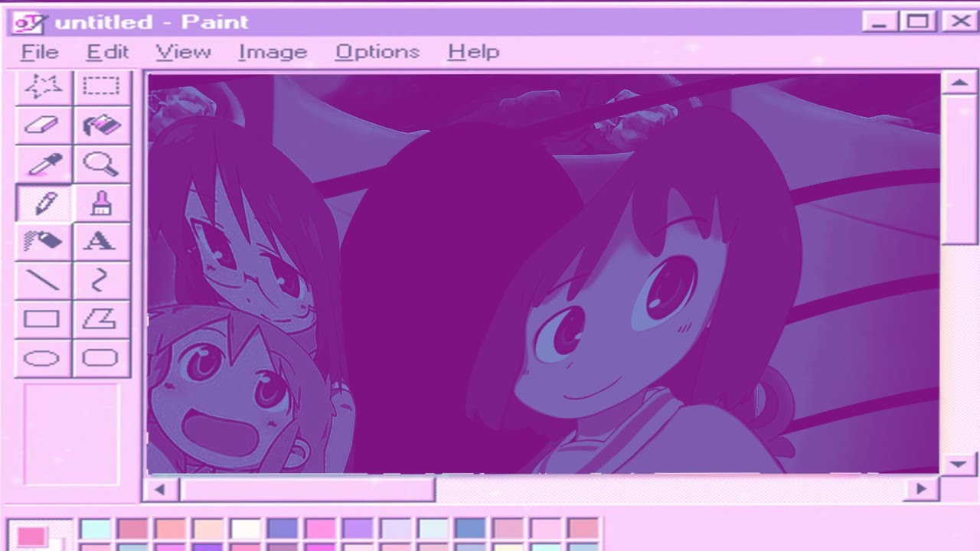
Task: Select the Airbrush spray tool
Action: 44,242
